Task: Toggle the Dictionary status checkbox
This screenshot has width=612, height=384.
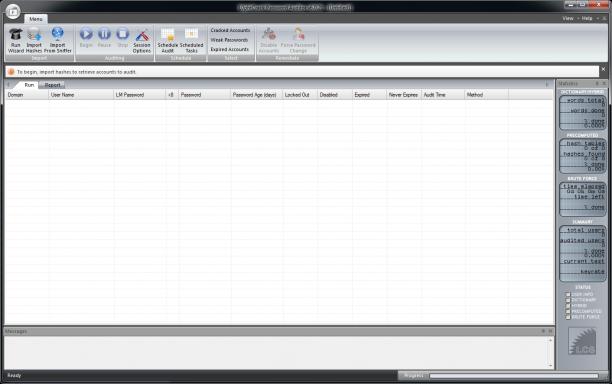Action: [568, 300]
